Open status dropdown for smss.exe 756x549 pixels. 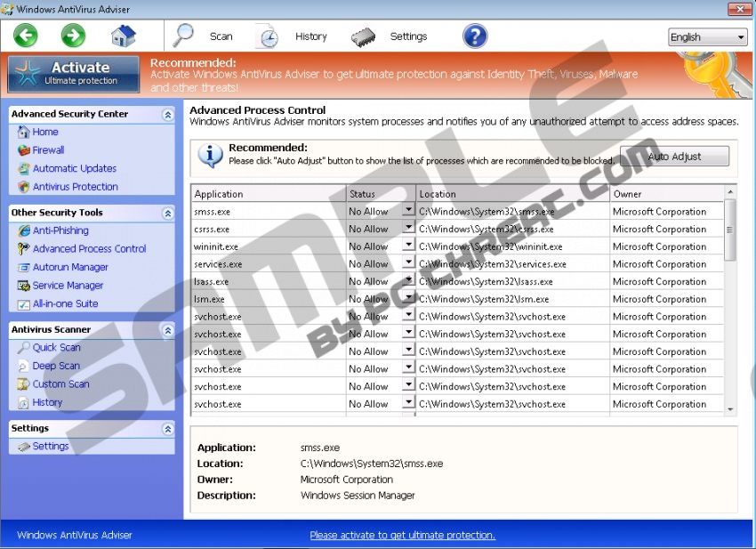[408, 210]
